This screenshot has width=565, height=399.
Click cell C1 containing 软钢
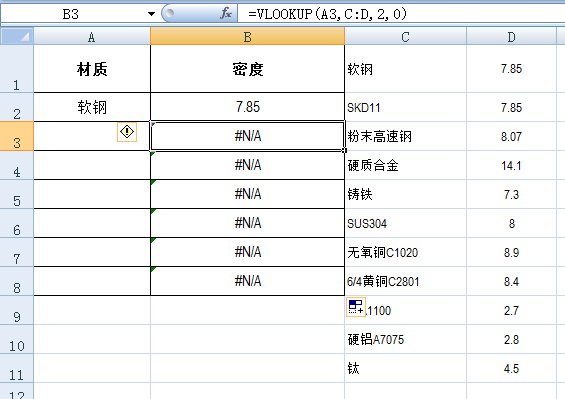tap(405, 68)
